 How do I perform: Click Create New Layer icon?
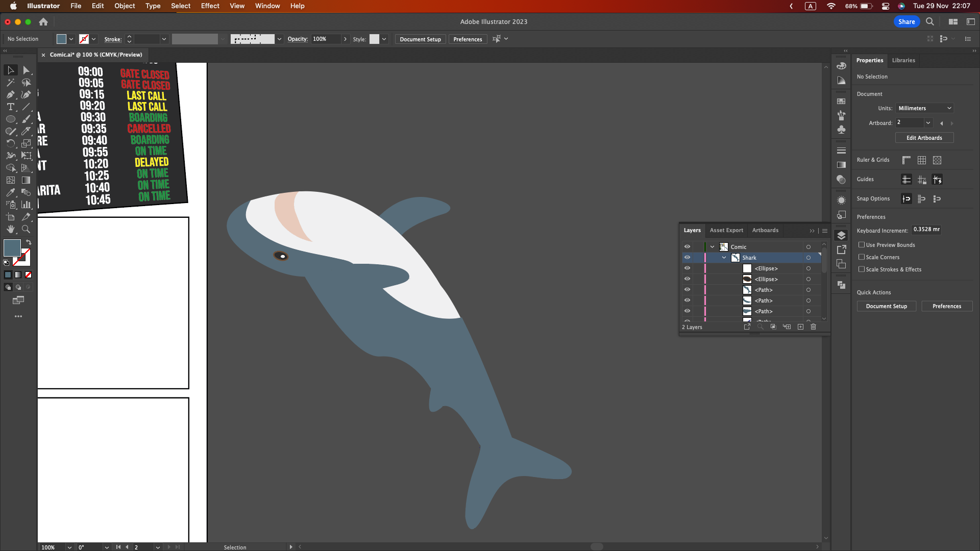coord(800,327)
